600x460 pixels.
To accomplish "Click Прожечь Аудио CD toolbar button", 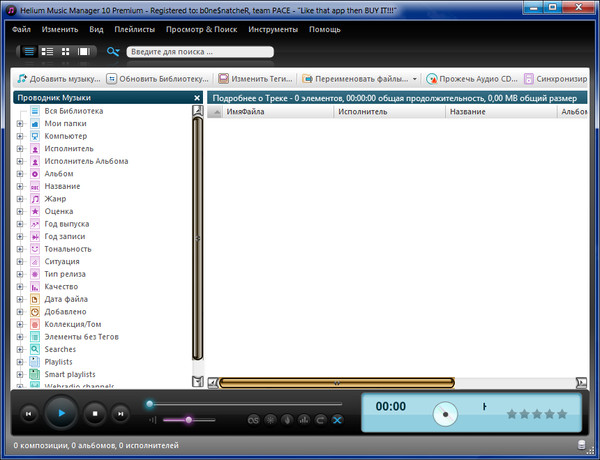I will coord(472,79).
